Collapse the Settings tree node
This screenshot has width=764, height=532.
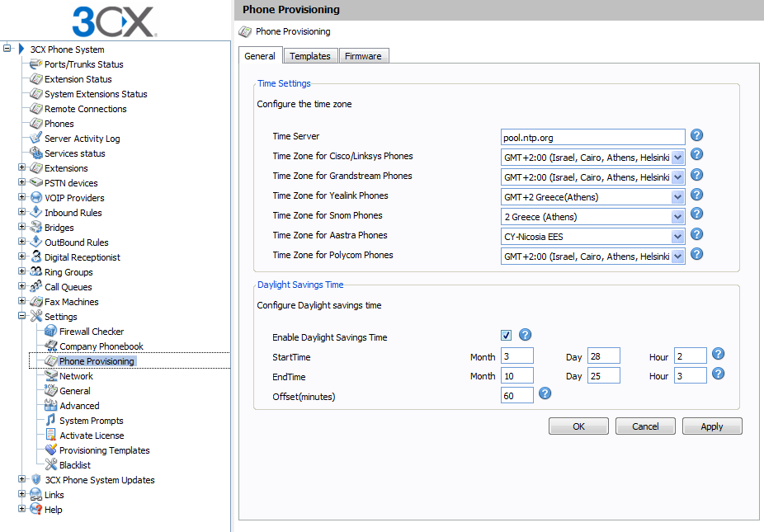pyautogui.click(x=21, y=316)
